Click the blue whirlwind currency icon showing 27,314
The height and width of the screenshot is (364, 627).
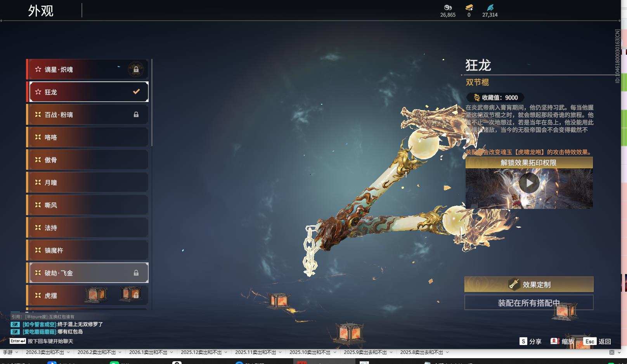(490, 8)
